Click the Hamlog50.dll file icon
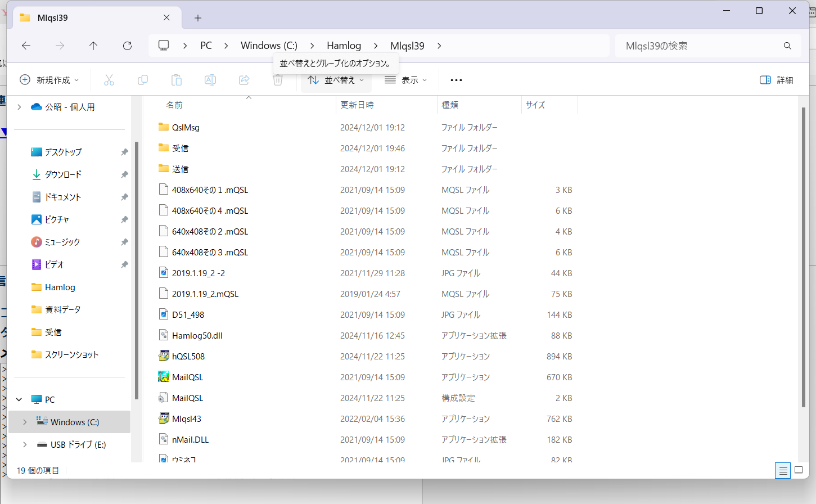Image resolution: width=816 pixels, height=504 pixels. [x=164, y=335]
